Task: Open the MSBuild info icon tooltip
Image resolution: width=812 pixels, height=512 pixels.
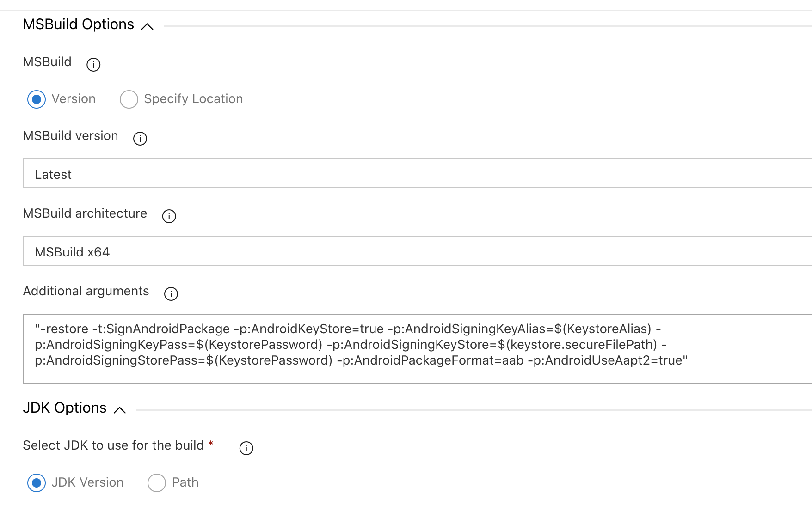Action: pyautogui.click(x=93, y=64)
